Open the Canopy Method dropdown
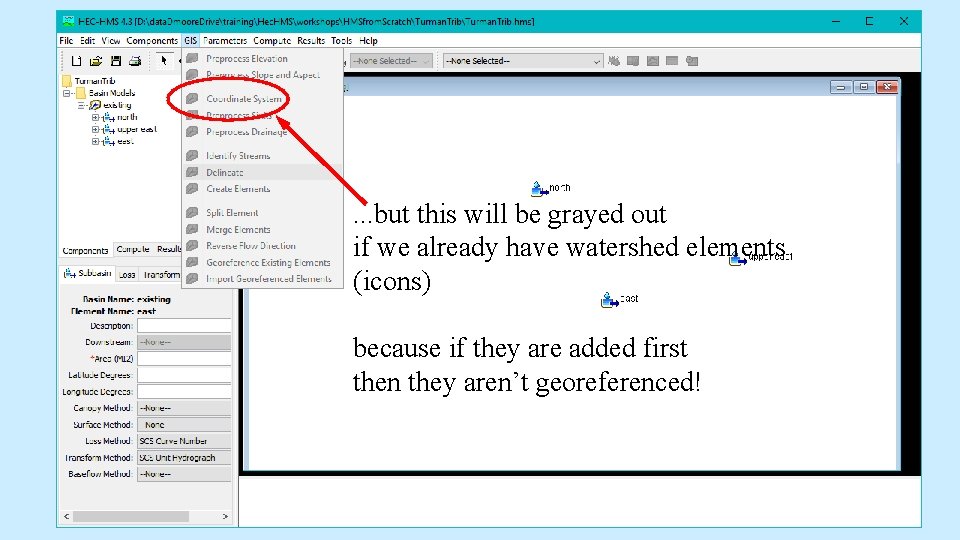The height and width of the screenshot is (540, 960). (184, 408)
